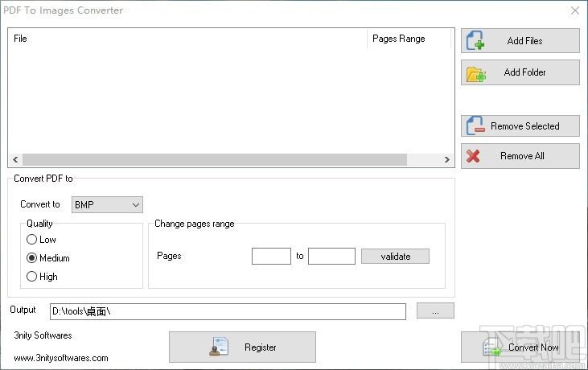This screenshot has height=370, width=588.
Task: Click the Add Folder icon
Action: pyautogui.click(x=476, y=74)
